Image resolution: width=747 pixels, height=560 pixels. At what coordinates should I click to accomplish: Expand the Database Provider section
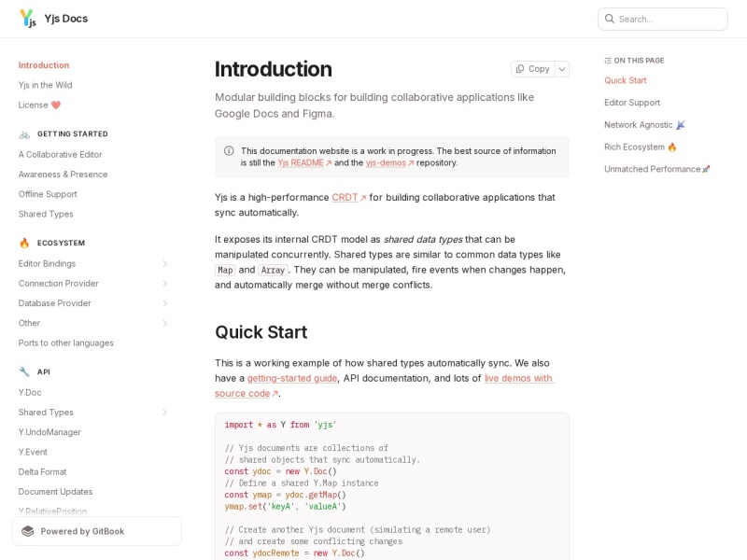[x=165, y=303]
